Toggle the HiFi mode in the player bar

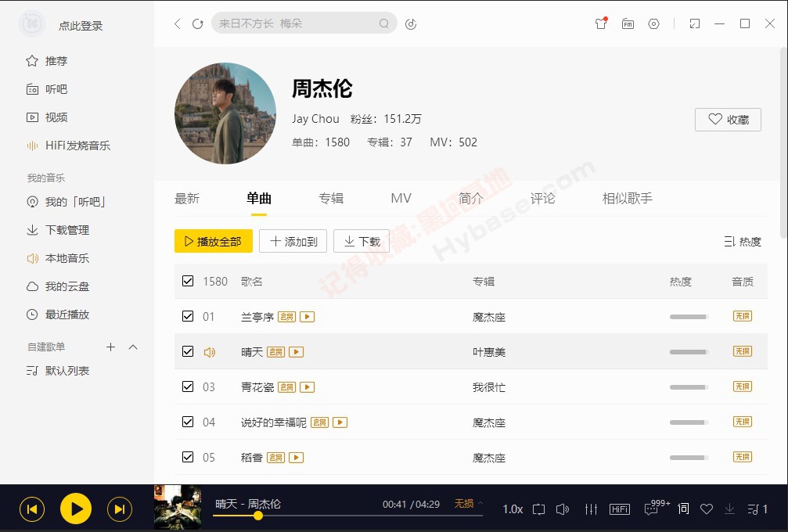[x=620, y=509]
